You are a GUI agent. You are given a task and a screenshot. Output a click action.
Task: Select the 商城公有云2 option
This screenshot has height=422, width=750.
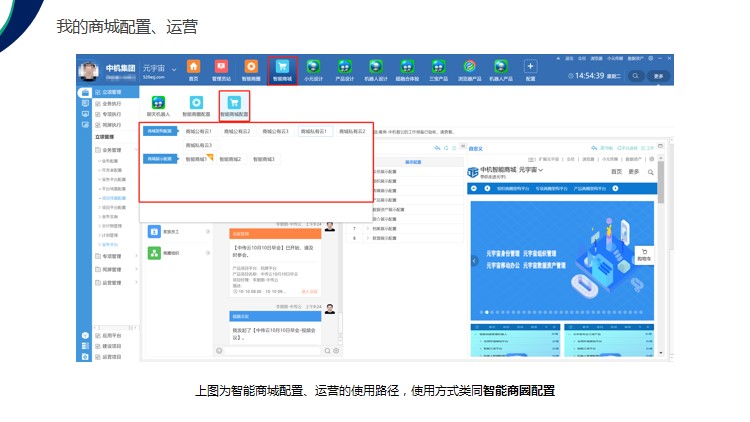coord(237,131)
